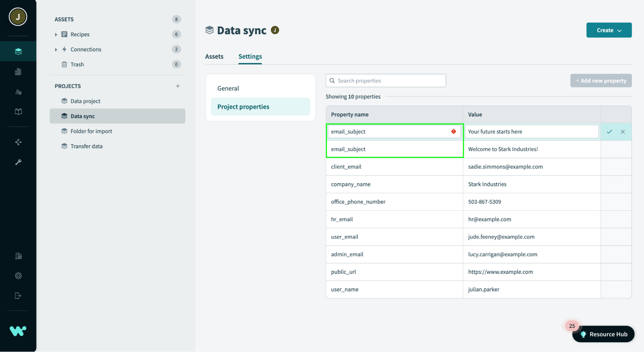Click the wrench/tools icon in sidebar

point(18,162)
